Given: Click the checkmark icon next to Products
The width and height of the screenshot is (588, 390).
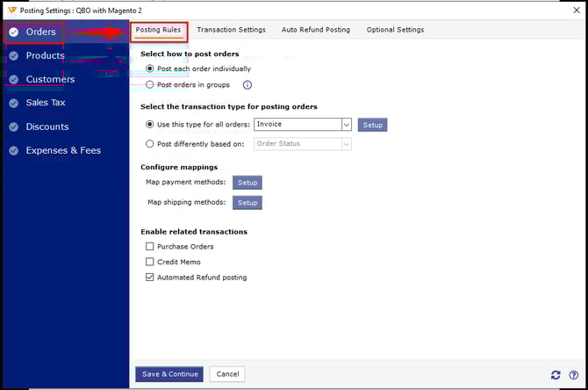Looking at the screenshot, I should click(x=13, y=56).
